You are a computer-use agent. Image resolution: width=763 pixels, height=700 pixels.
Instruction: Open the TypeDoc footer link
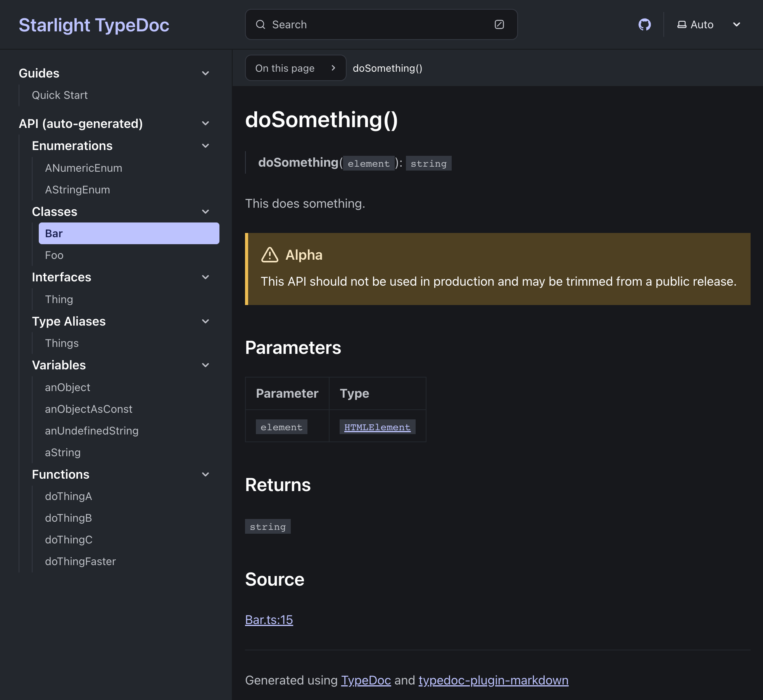coord(365,680)
